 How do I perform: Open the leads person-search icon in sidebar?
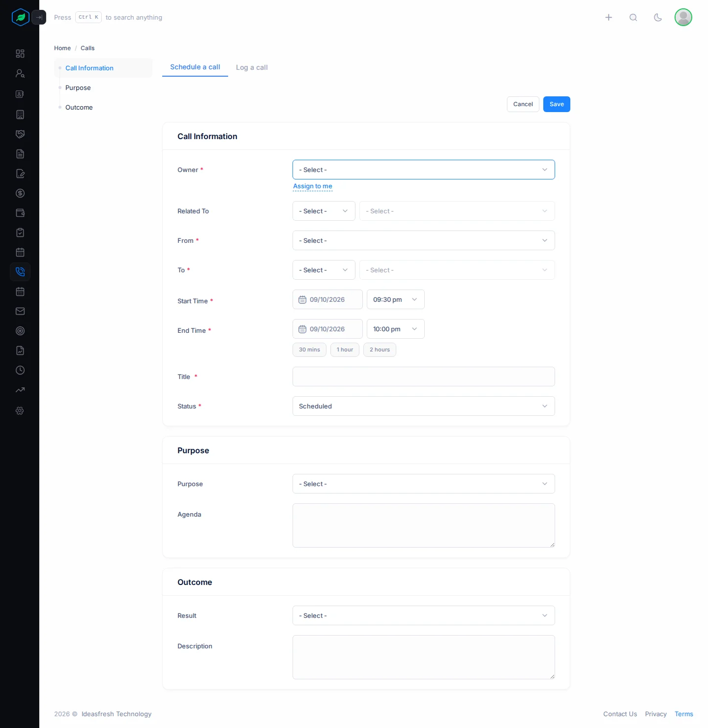coord(20,73)
